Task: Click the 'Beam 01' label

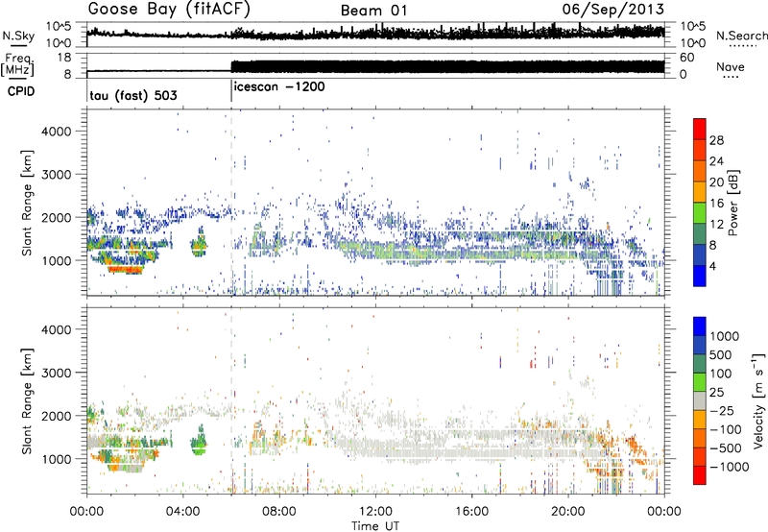Action: [x=373, y=11]
